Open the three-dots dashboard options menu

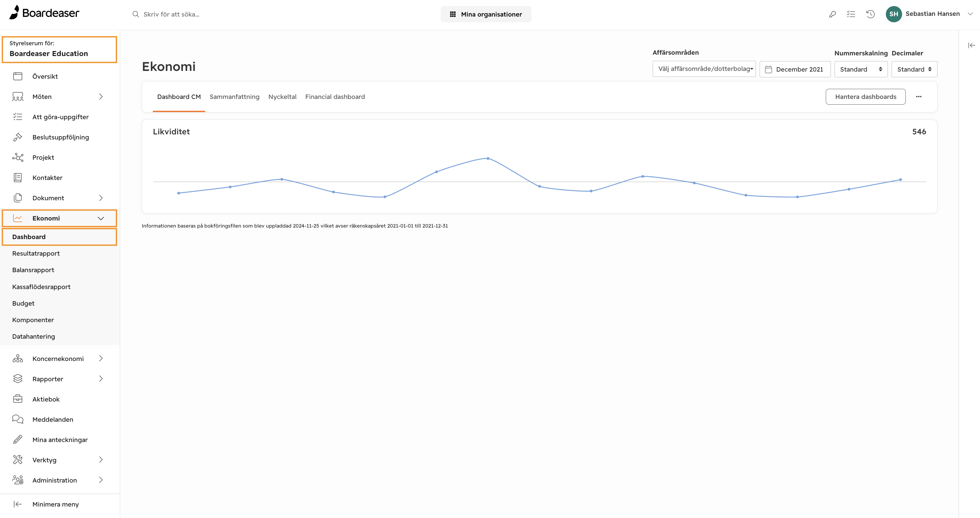tap(919, 97)
